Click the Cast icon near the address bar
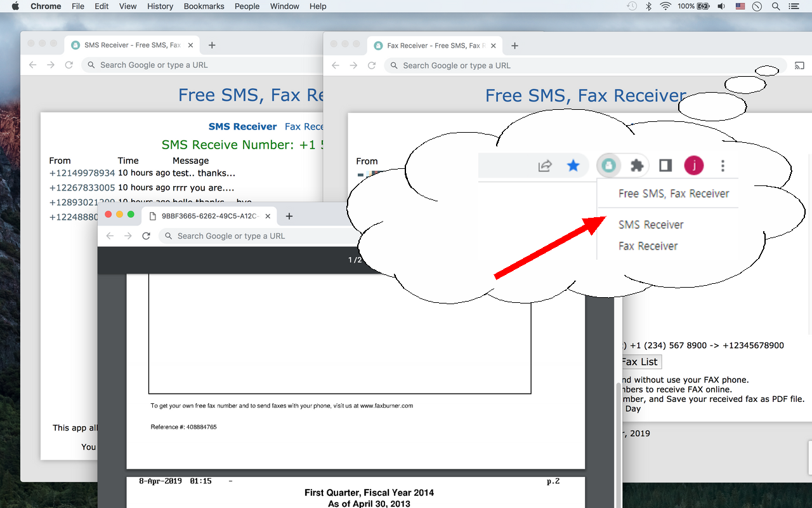 799,65
